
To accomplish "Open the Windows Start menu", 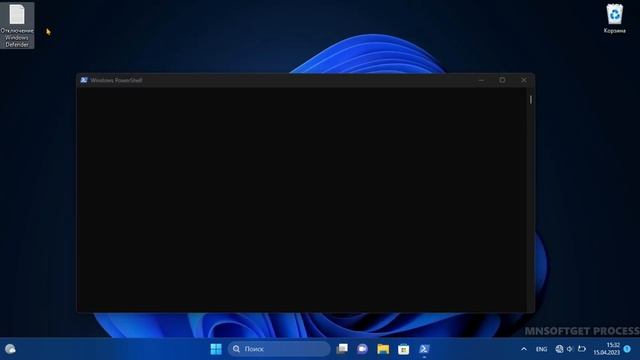I will click(x=216, y=349).
